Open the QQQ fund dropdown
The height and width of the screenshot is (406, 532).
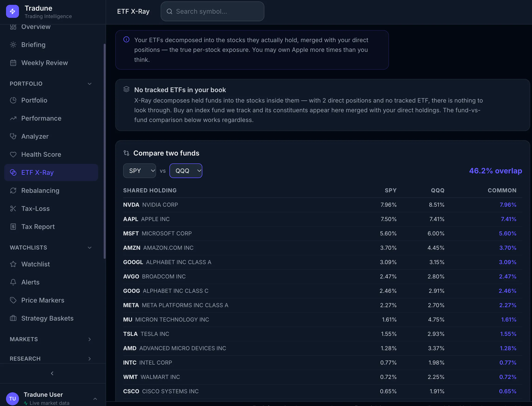coord(186,171)
